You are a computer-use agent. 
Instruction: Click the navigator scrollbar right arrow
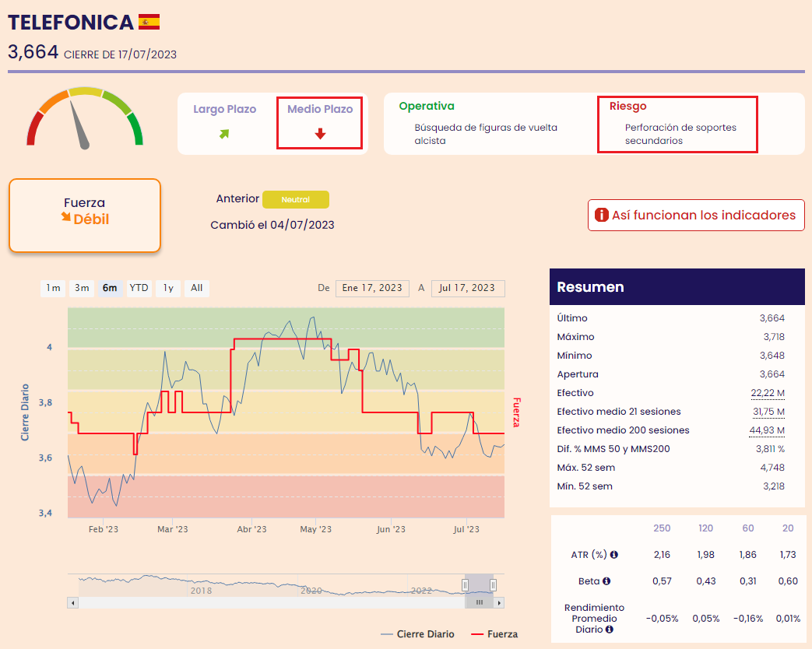(499, 602)
